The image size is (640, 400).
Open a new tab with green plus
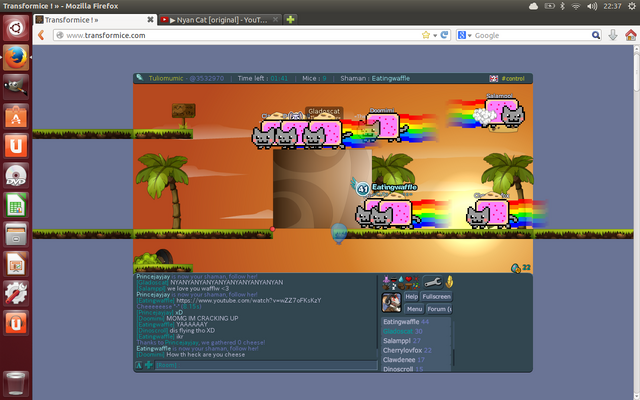tap(290, 20)
